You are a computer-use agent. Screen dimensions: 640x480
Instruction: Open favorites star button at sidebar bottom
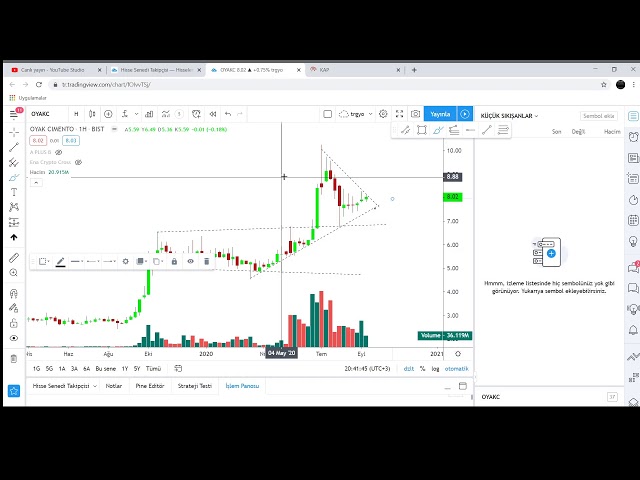coord(14,391)
